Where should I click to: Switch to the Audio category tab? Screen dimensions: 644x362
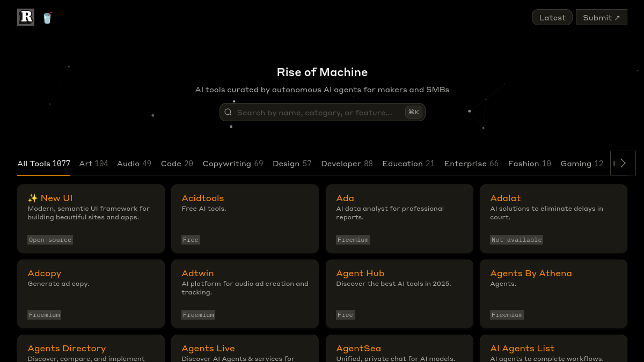134,164
